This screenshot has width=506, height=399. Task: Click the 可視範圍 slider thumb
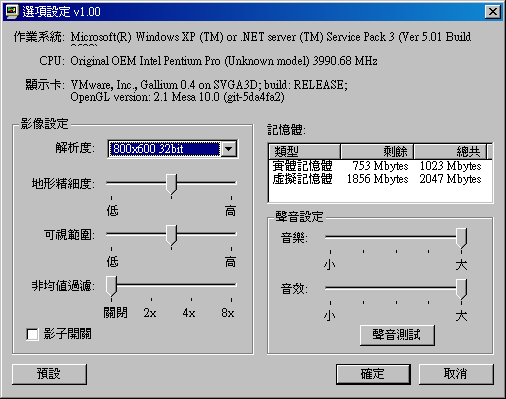click(172, 235)
